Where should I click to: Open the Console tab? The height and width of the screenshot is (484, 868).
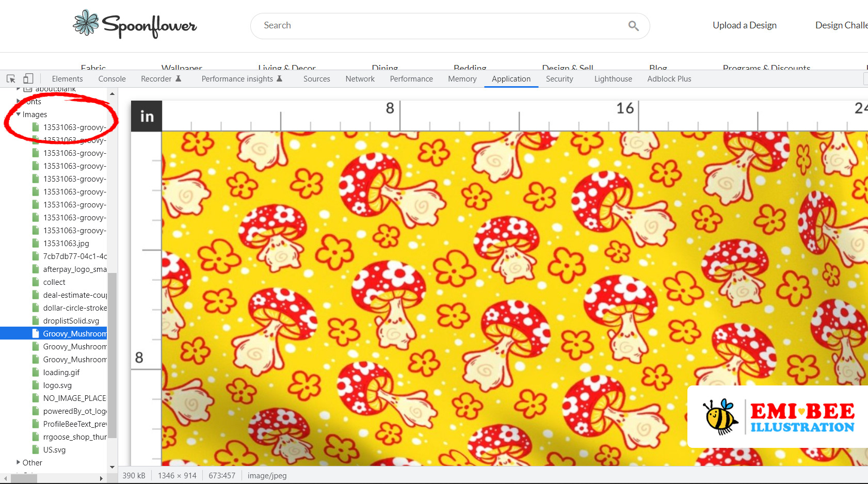(x=112, y=79)
